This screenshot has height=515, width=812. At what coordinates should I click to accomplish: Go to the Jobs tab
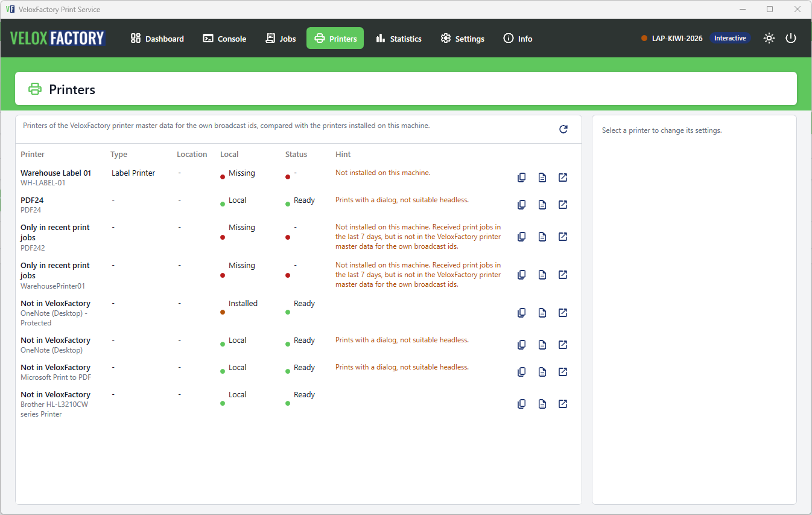point(281,38)
